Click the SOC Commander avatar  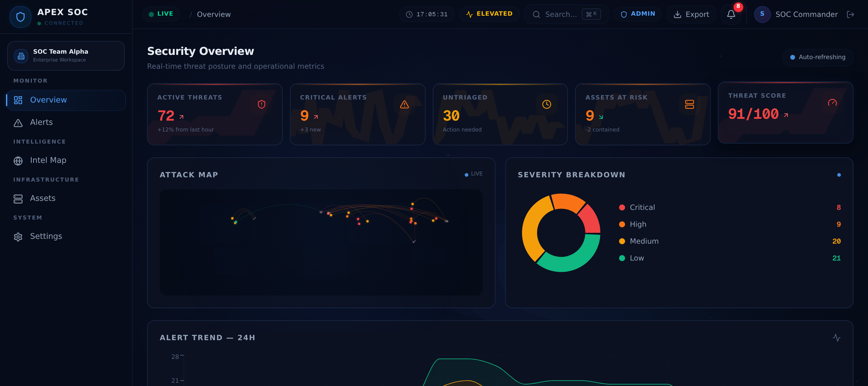[762, 14]
